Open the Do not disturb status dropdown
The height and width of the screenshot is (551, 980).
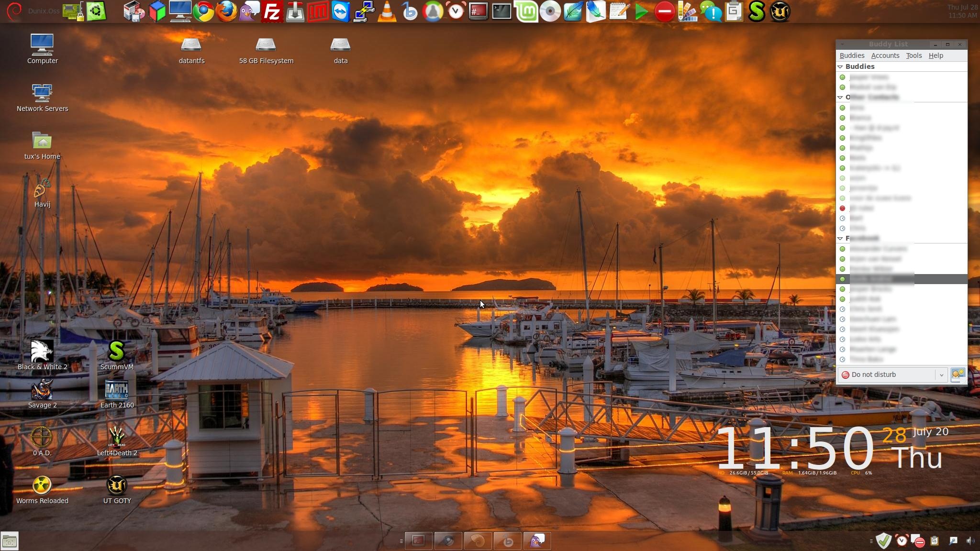(941, 375)
